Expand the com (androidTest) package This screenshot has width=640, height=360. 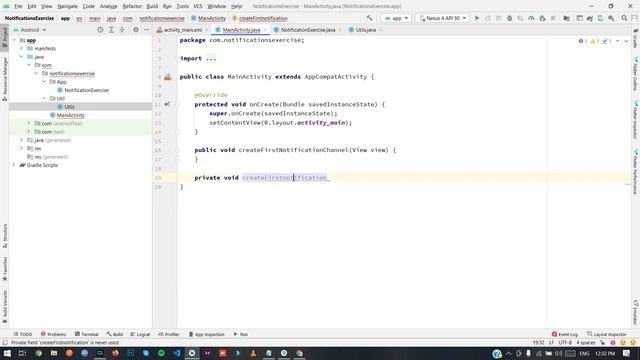coord(29,123)
